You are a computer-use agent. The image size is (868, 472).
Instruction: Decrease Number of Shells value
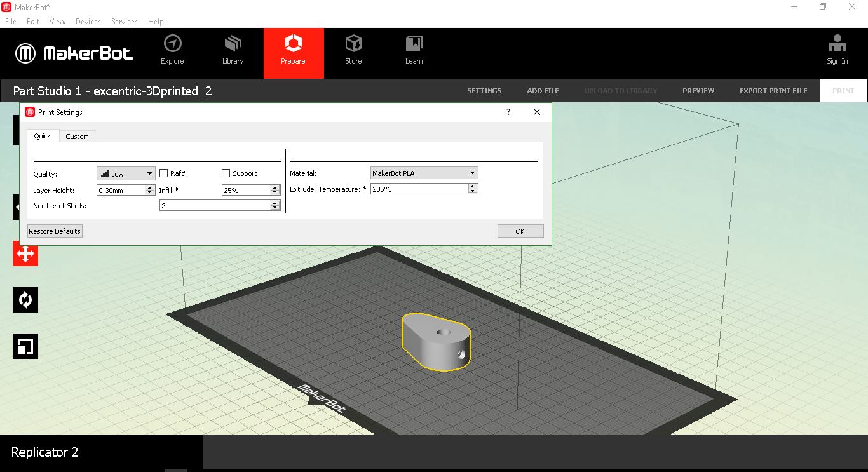(275, 208)
